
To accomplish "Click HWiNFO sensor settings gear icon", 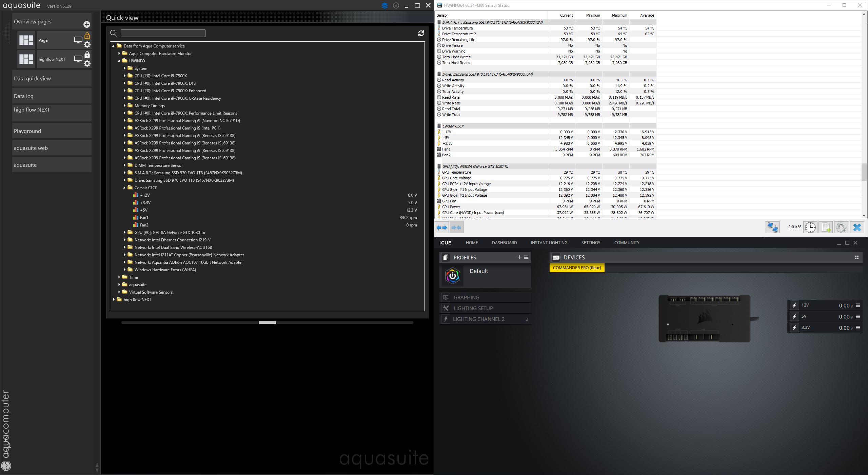I will pyautogui.click(x=841, y=227).
